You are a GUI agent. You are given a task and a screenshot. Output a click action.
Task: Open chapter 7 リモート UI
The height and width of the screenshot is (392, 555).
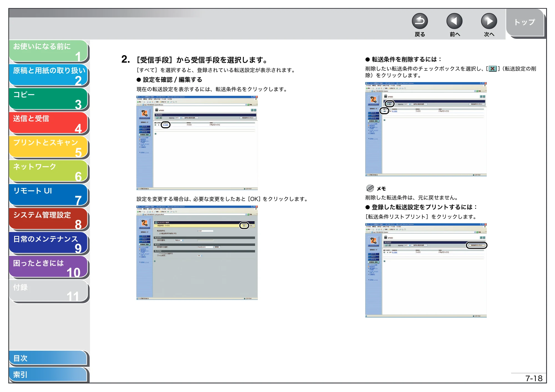coord(49,195)
